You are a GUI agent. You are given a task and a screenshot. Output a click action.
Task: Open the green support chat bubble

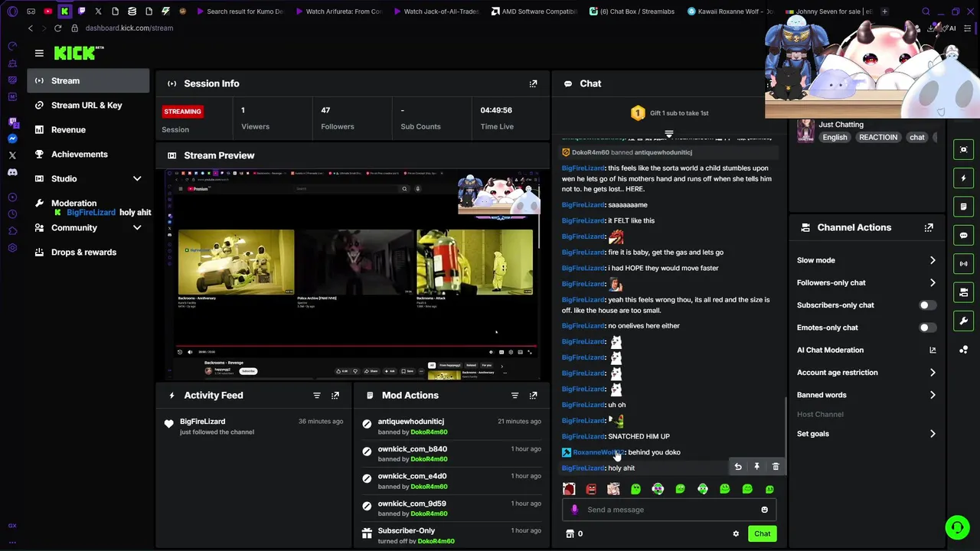957,527
